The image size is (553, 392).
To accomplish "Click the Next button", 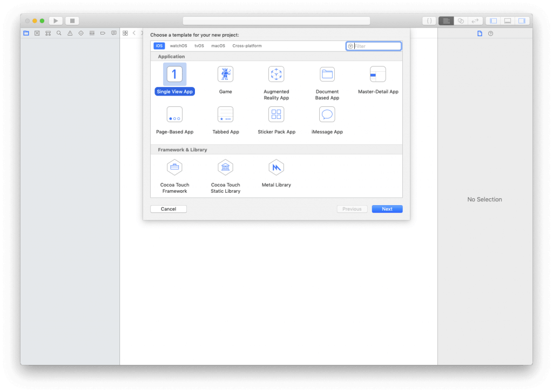I will [387, 209].
